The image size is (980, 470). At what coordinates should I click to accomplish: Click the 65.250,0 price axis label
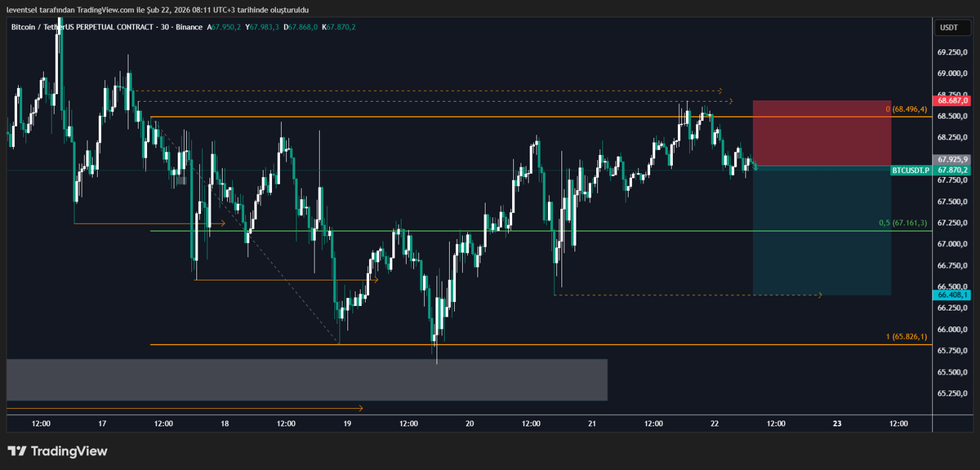point(953,393)
